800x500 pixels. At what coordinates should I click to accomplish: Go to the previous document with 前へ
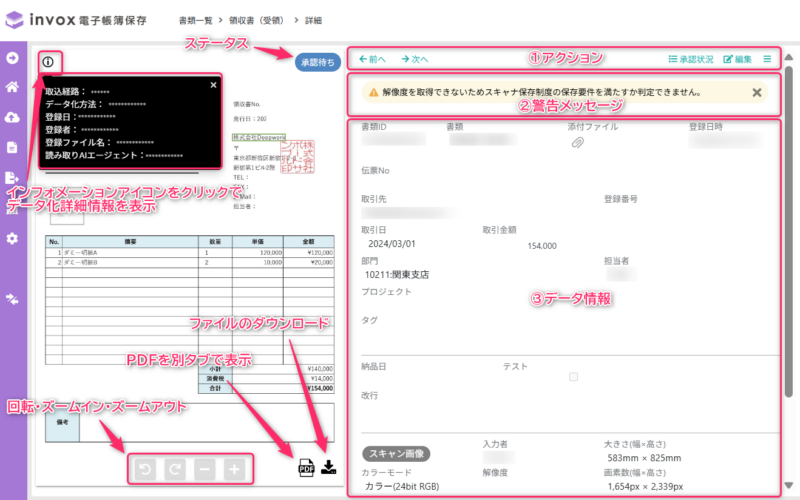pyautogui.click(x=373, y=59)
